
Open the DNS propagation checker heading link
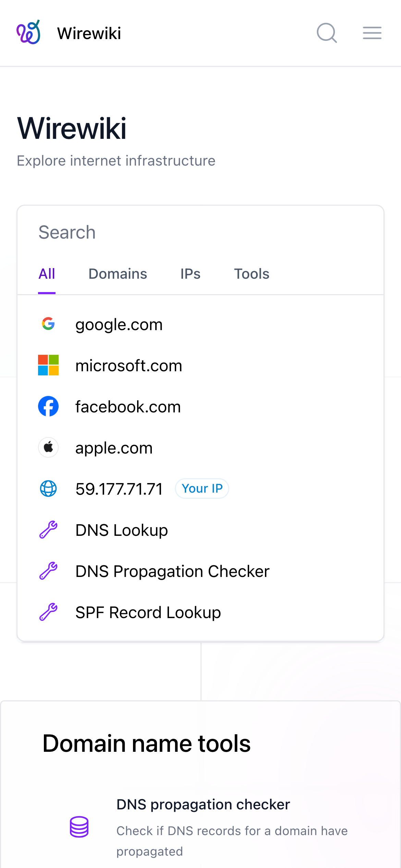[203, 805]
